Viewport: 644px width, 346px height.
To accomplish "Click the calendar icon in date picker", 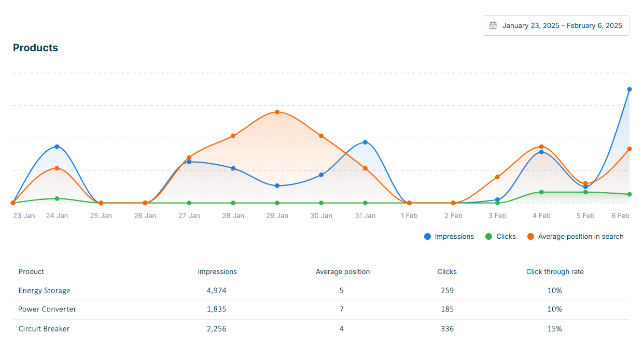I will click(x=493, y=25).
